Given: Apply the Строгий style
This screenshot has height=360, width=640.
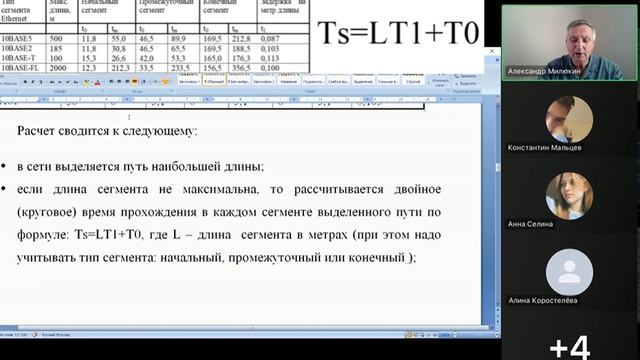Looking at the screenshot, I should 413,80.
